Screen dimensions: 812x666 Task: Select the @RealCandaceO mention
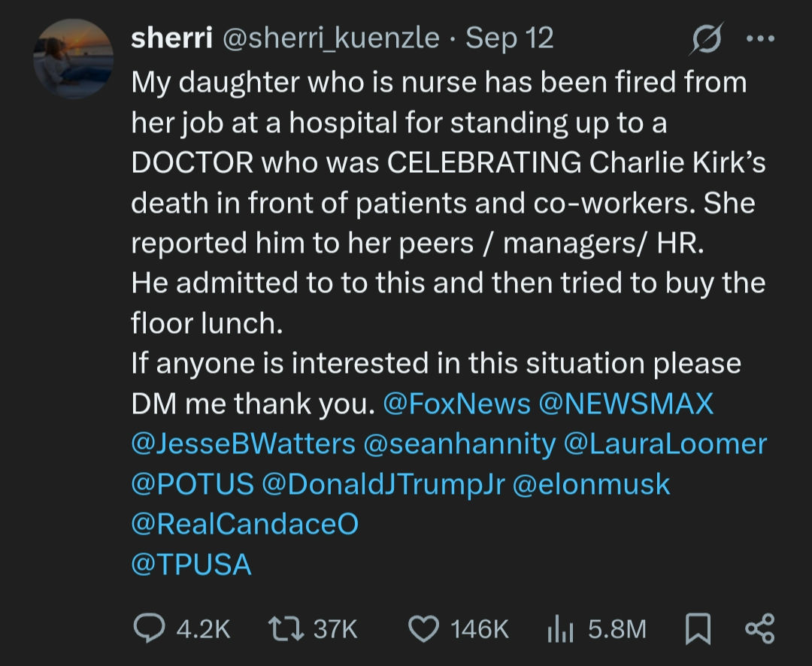pyautogui.click(x=244, y=524)
